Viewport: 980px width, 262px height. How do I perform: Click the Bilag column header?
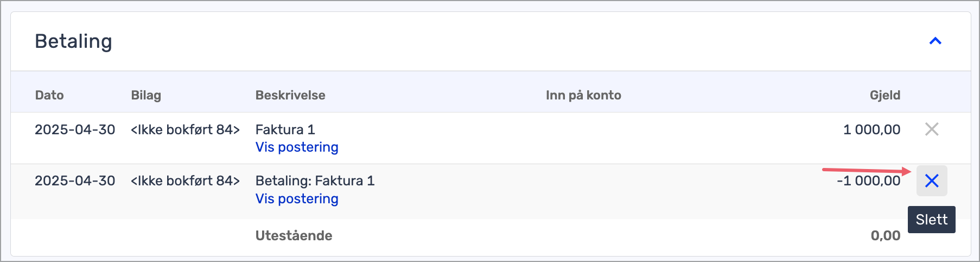146,95
